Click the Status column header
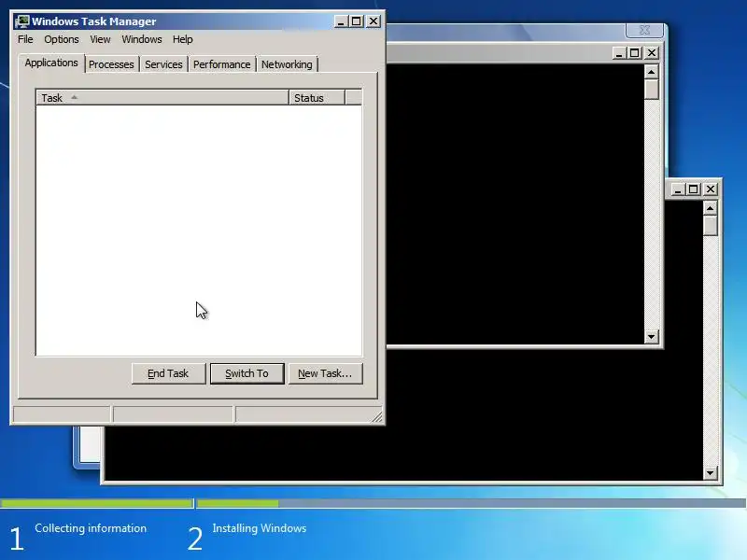747x560 pixels. coord(317,98)
